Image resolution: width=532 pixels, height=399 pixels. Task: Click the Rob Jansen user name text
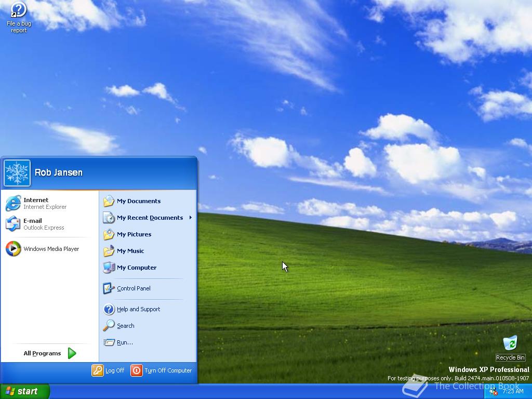click(x=59, y=172)
